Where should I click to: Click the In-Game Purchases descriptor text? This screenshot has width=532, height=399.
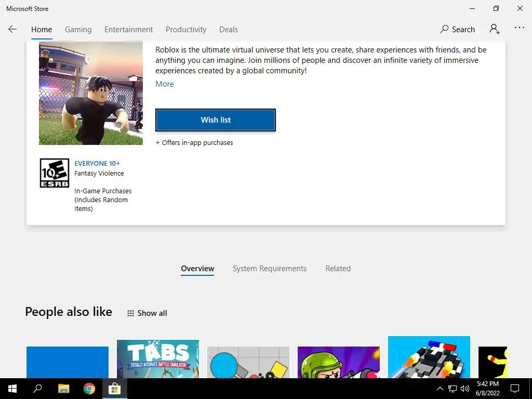point(103,200)
